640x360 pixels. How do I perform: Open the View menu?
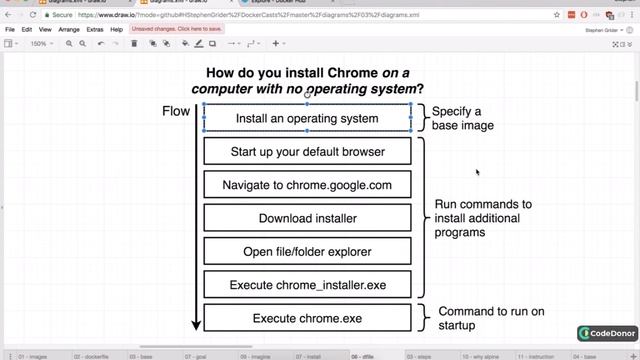45,29
